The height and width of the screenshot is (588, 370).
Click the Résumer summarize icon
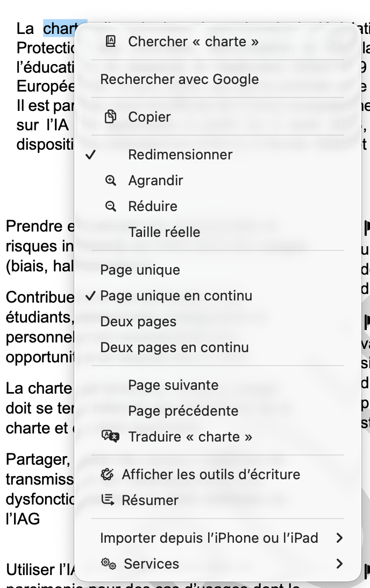(x=108, y=500)
